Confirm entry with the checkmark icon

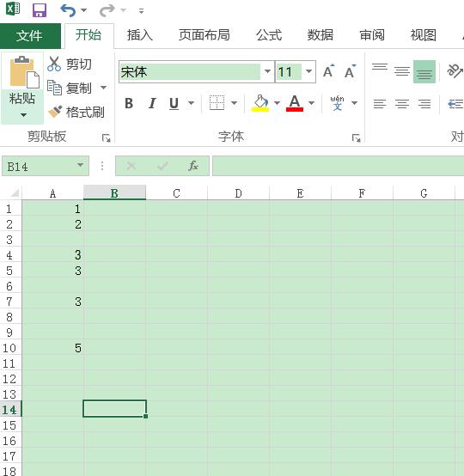pyautogui.click(x=162, y=166)
